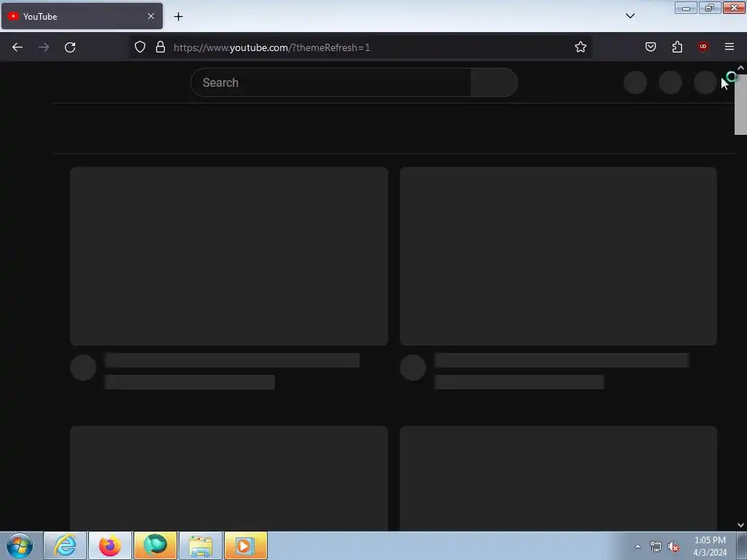Open the Edge-like browser taskbar icon
This screenshot has height=560, width=747.
tap(155, 545)
